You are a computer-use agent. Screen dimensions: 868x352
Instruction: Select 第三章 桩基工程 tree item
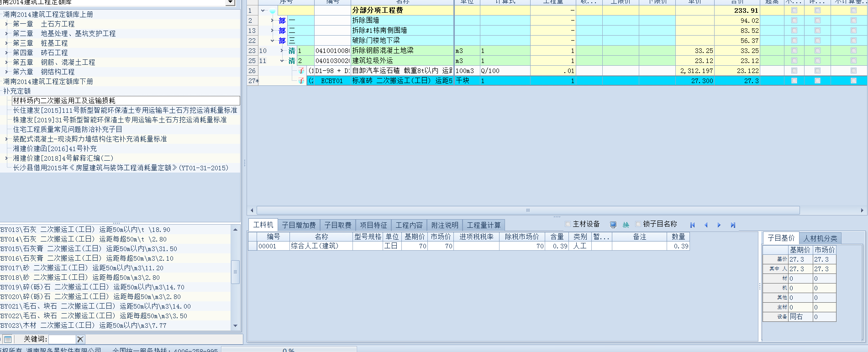(x=40, y=43)
